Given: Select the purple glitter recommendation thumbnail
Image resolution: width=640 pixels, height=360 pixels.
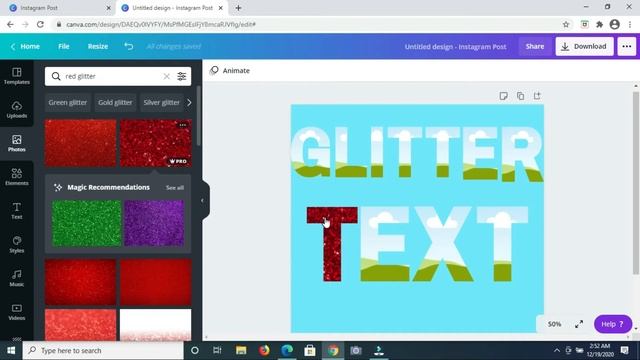Looking at the screenshot, I should coord(154,223).
